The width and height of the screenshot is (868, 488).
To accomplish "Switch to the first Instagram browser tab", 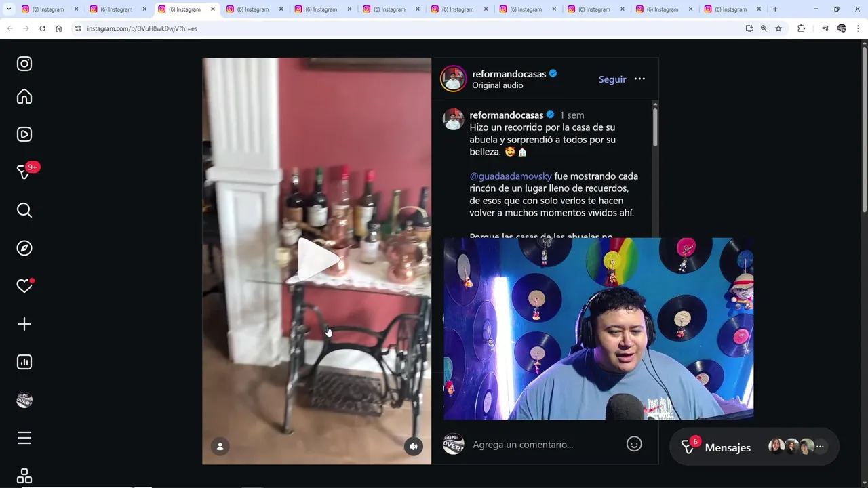I will tap(50, 9).
